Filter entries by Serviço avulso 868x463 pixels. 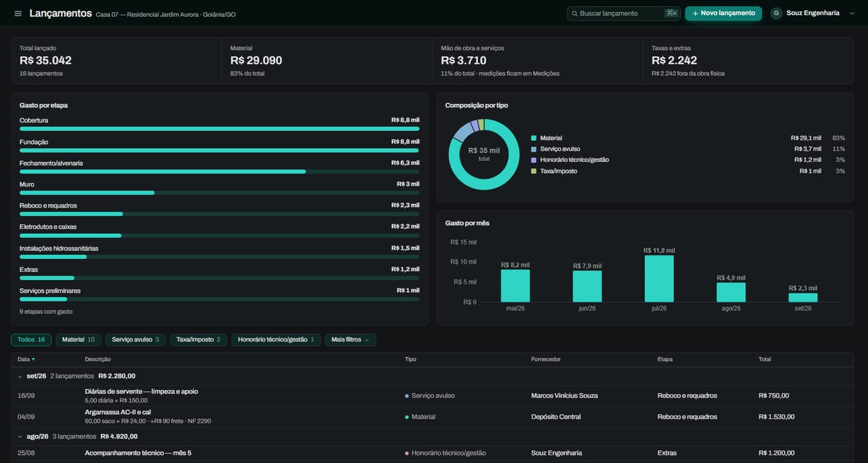tap(136, 340)
